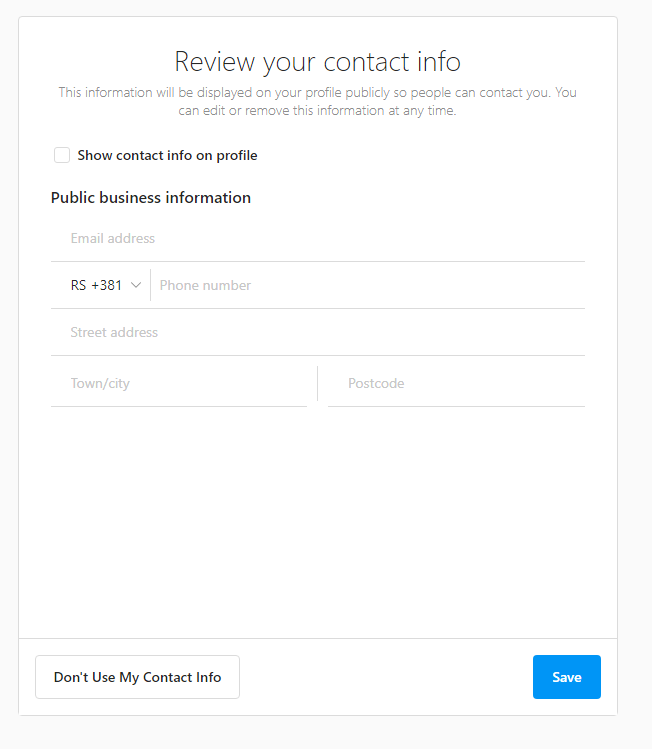Click the '+381' dialing code text
Screen dimensions: 652x749
(107, 285)
